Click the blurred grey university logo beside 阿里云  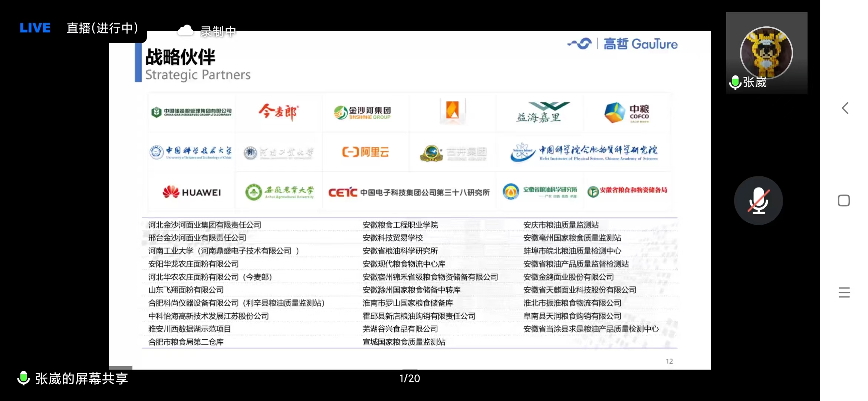click(x=278, y=152)
